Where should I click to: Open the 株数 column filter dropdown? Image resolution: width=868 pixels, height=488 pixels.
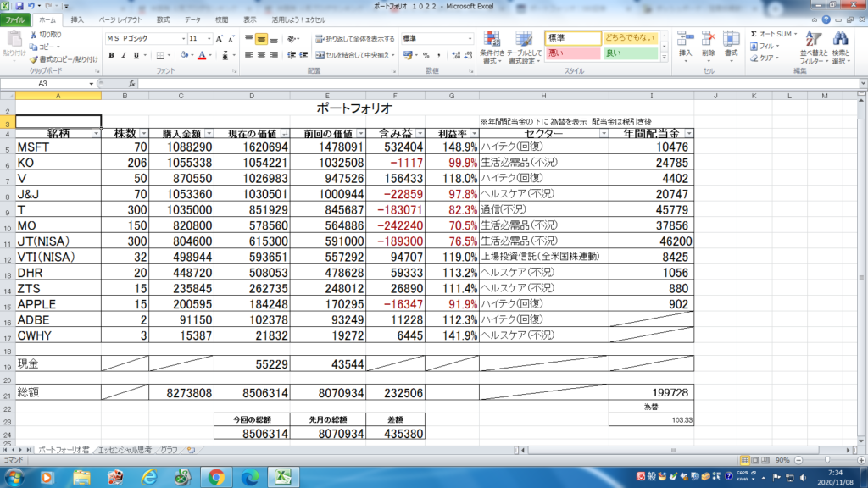tap(144, 134)
